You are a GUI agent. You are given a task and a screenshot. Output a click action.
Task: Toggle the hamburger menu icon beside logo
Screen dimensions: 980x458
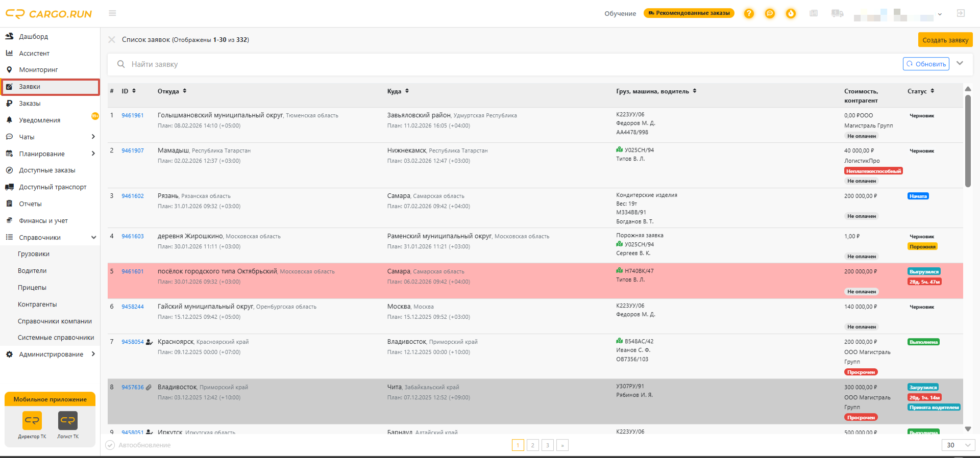pos(112,13)
